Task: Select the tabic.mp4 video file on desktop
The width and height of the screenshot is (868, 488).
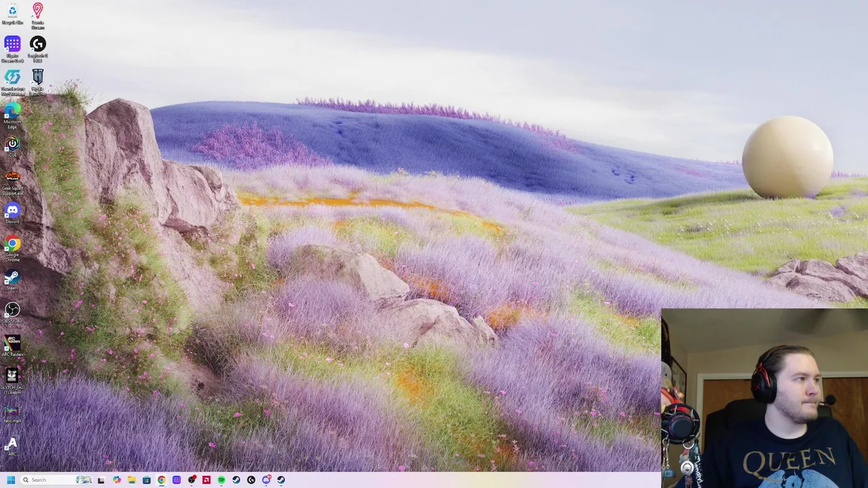Action: pos(12,414)
